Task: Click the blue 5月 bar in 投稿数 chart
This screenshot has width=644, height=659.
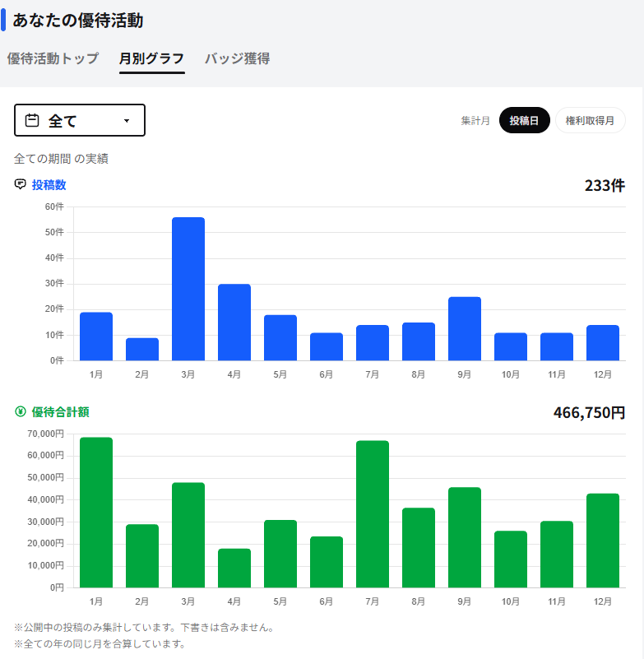Action: (280, 337)
